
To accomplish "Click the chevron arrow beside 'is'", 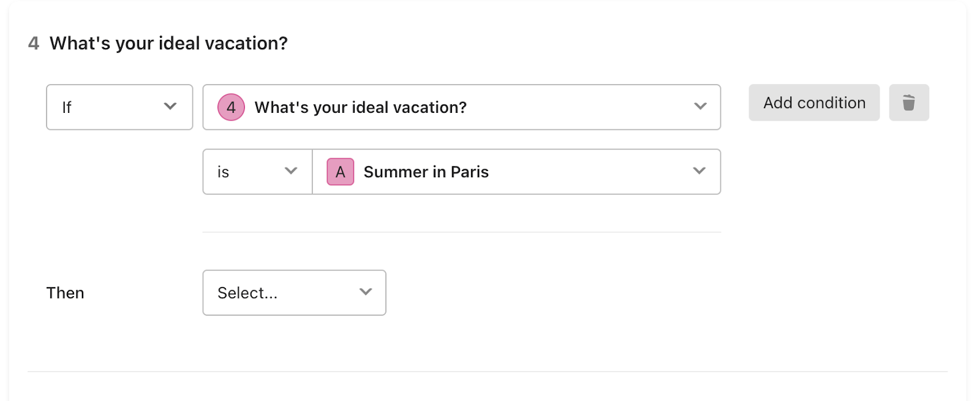I will [291, 170].
